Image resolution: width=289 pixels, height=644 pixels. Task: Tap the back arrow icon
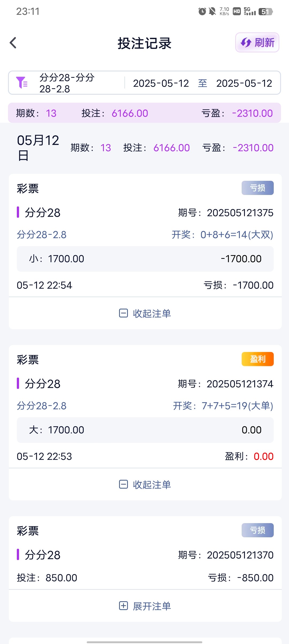[x=13, y=43]
